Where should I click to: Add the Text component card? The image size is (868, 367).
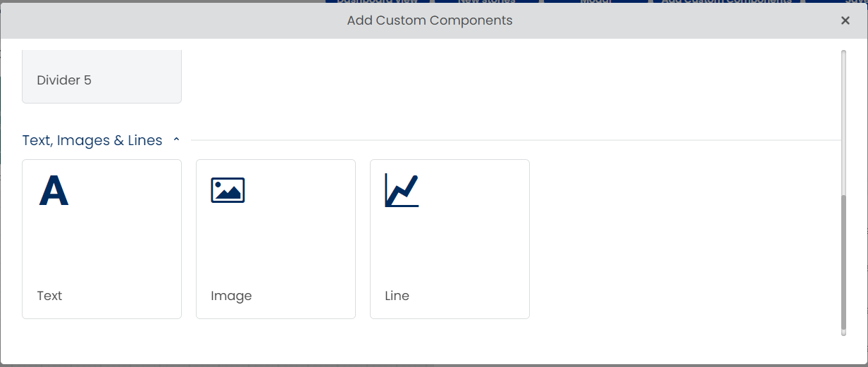101,239
